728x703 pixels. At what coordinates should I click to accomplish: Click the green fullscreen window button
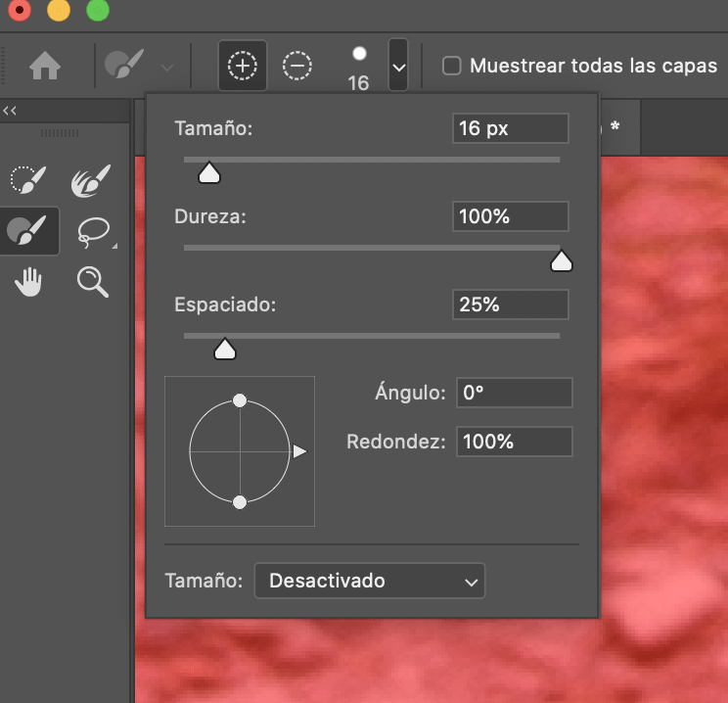[98, 10]
